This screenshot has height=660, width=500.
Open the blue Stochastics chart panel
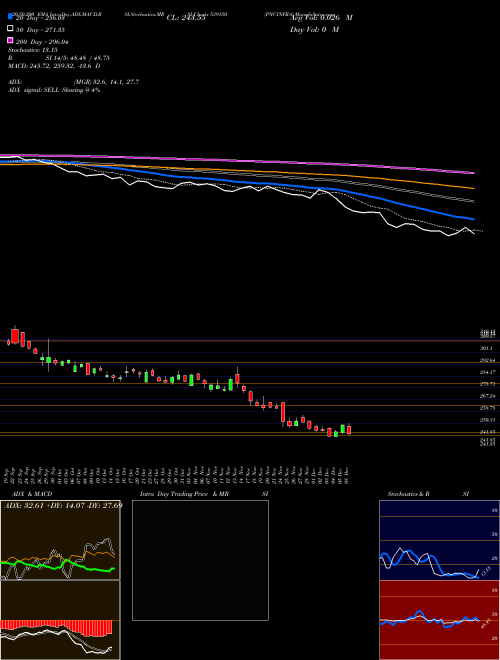(439, 540)
